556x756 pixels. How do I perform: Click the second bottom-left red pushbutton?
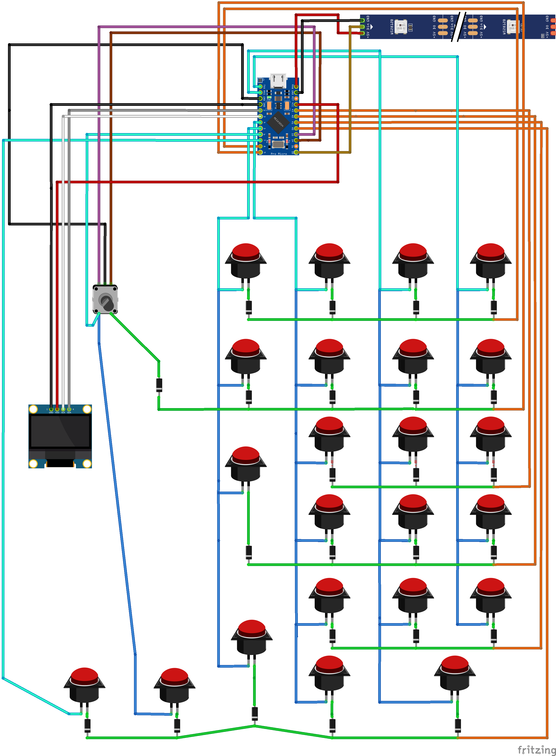pos(174,685)
